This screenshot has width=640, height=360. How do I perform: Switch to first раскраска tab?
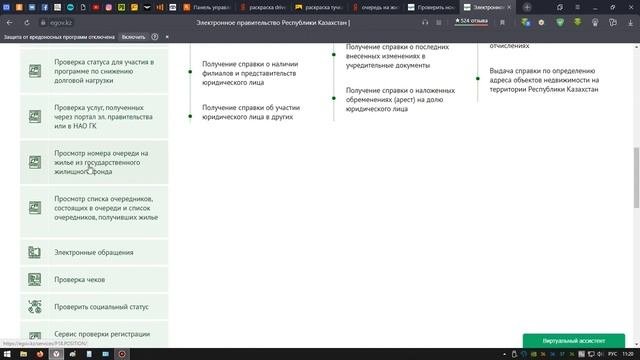click(263, 7)
